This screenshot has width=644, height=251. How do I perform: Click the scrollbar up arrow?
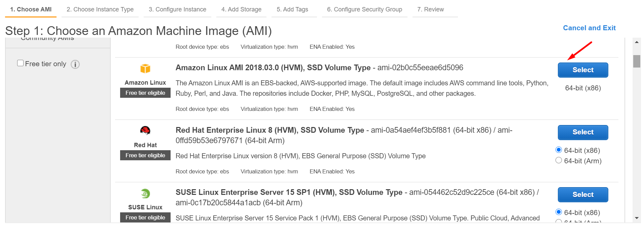[637, 42]
